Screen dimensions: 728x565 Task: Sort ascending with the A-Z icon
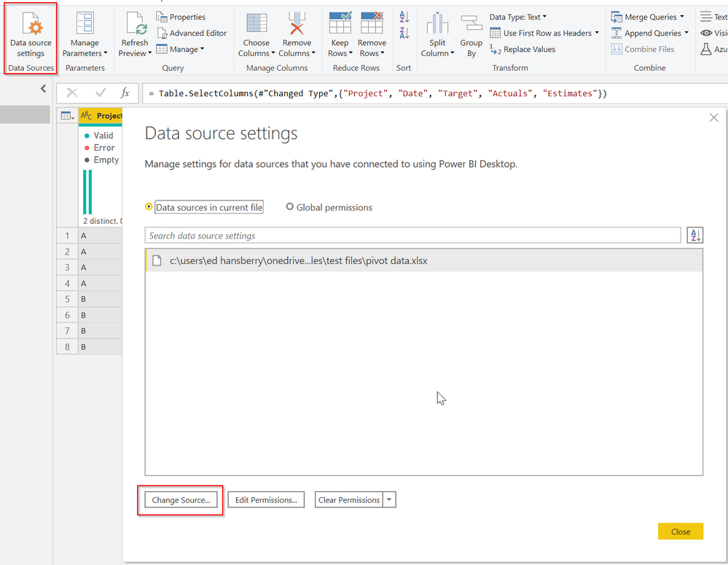tap(404, 17)
